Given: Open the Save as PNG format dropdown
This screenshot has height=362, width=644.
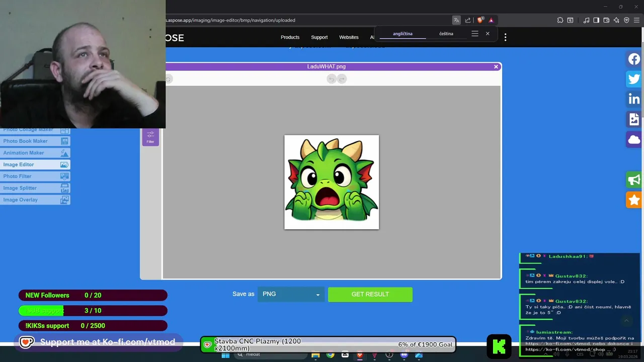Looking at the screenshot, I should pos(291,294).
